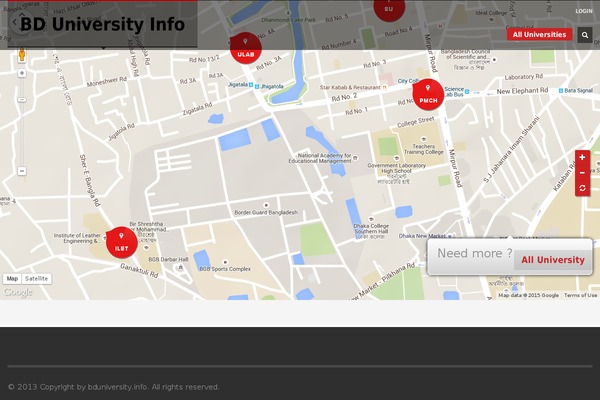Click the Ideal College label
The image size is (600, 400).
pos(491,13)
